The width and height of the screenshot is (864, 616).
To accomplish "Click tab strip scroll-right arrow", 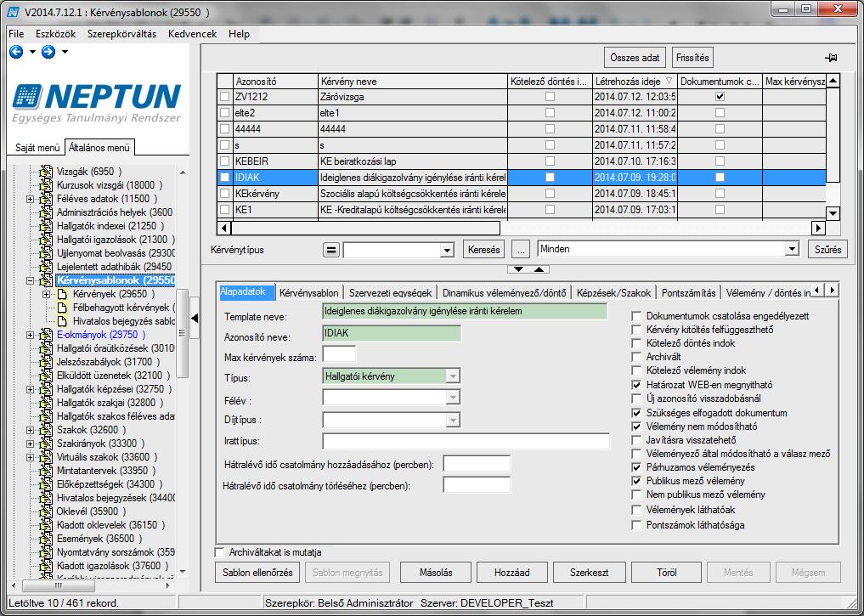I will 832,290.
